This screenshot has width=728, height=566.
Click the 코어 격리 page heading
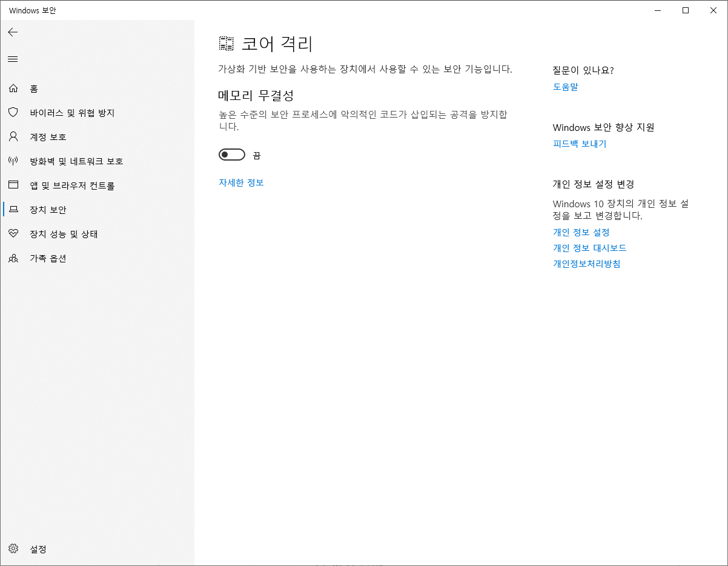[277, 44]
